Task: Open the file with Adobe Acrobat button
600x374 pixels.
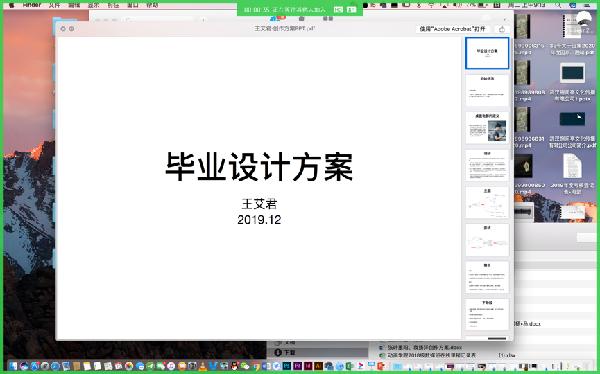Action: tap(452, 29)
